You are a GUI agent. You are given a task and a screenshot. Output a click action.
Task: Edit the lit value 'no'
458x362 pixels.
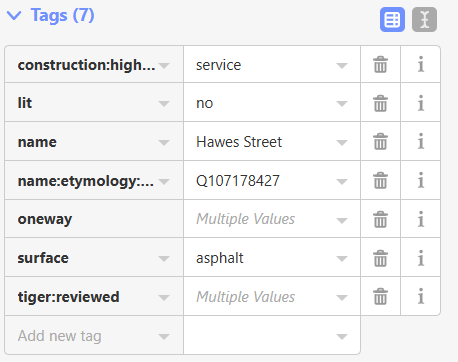coord(272,103)
